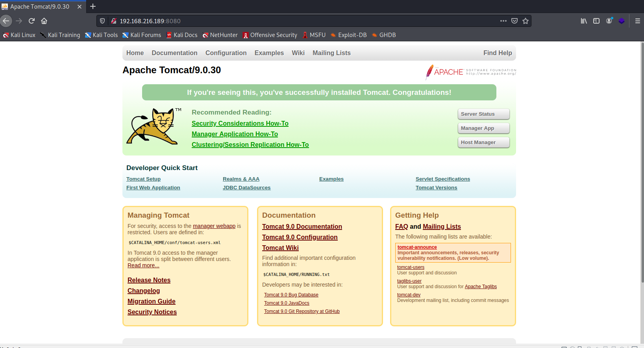Open the page actions three-dot menu
The width and height of the screenshot is (644, 348).
503,21
